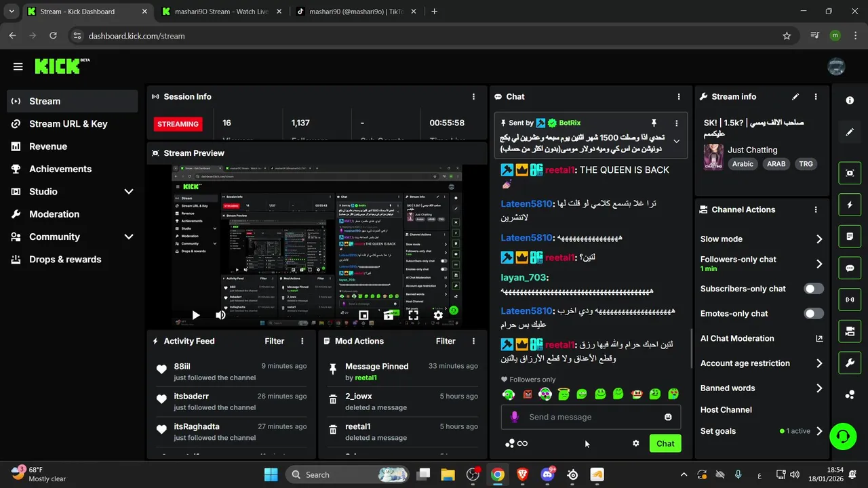The width and height of the screenshot is (868, 488).
Task: Click the green Chat send button
Action: [x=665, y=443]
